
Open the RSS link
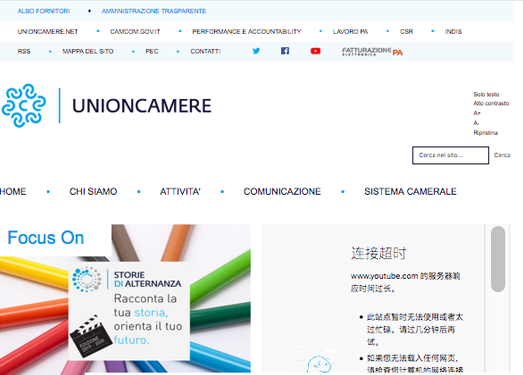(x=24, y=51)
